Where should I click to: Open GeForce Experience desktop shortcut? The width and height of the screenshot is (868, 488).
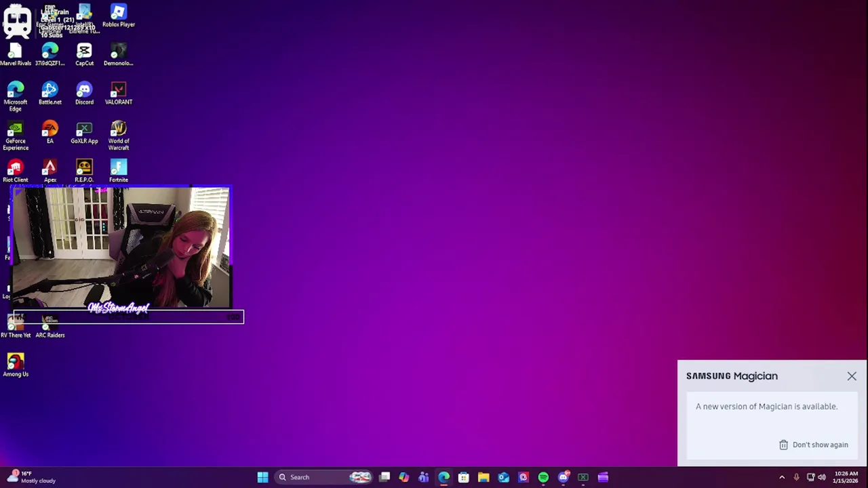[16, 136]
